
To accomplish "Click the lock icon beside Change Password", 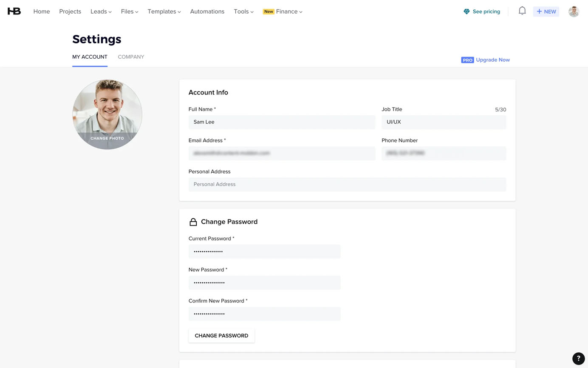I will coord(194,222).
